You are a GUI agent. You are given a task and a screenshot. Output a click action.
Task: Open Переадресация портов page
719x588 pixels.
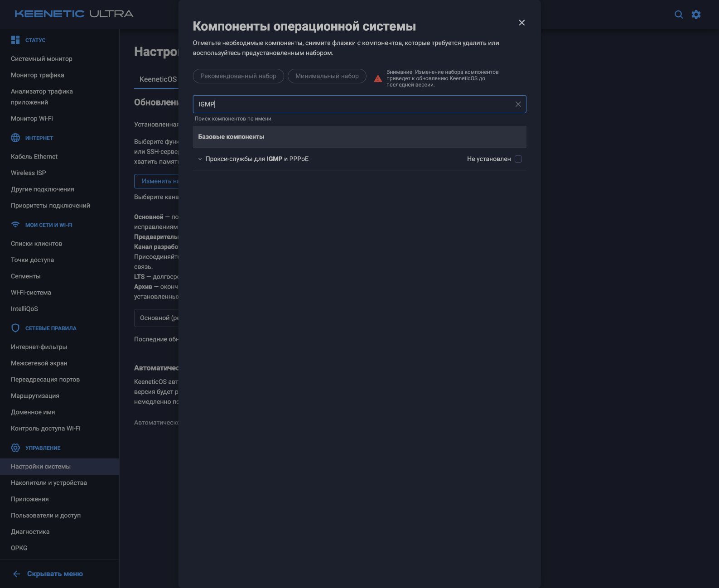(45, 380)
